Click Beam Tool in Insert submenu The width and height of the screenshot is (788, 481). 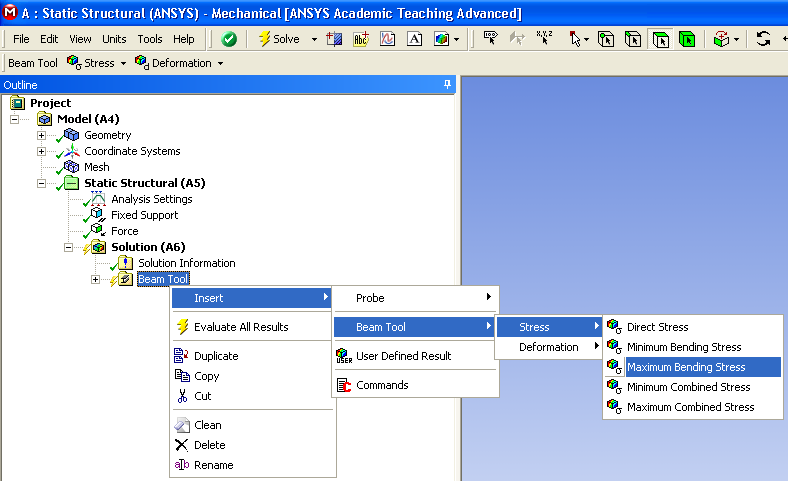tap(415, 327)
